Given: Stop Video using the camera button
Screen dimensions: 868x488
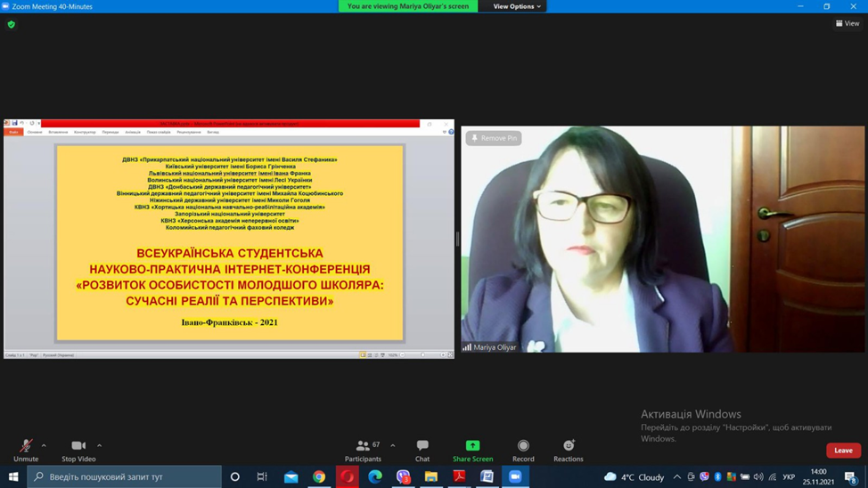Looking at the screenshot, I should coord(78,450).
